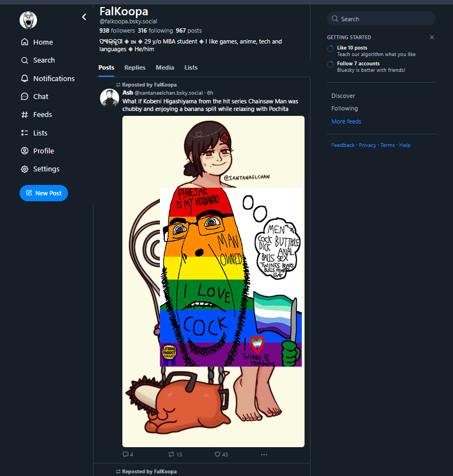Open Settings gear icon
The width and height of the screenshot is (453, 476).
point(24,169)
